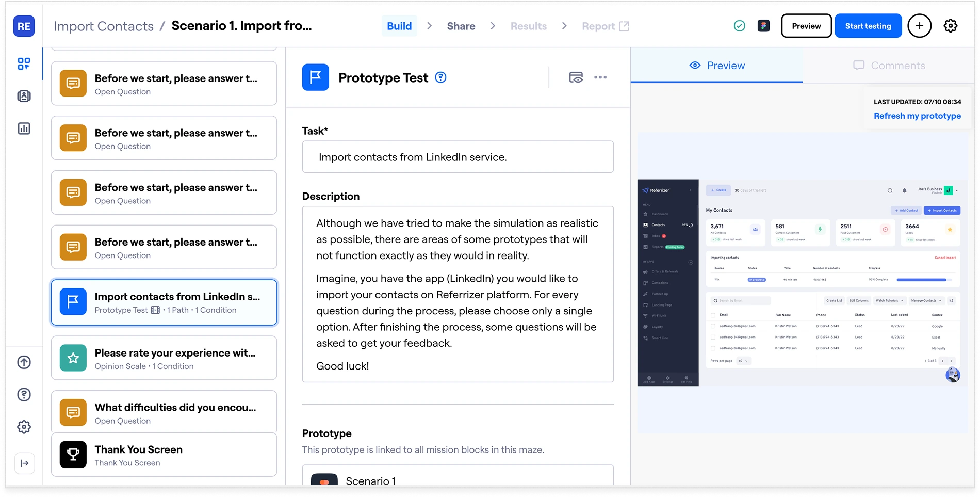Expand the sidebar with the arrow icon
Viewport: 980px width, 498px height.
tap(24, 463)
